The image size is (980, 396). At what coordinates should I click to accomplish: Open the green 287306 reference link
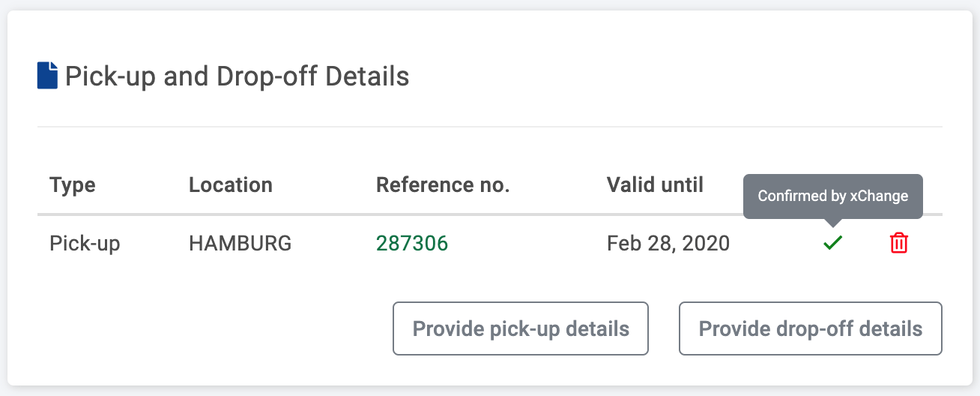[412, 244]
